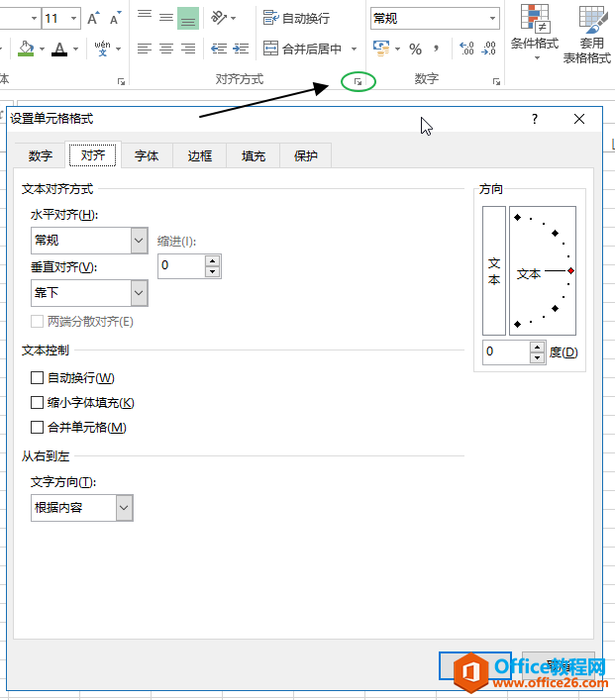Increase indent in ribbon
The width and height of the screenshot is (615, 700).
(241, 49)
